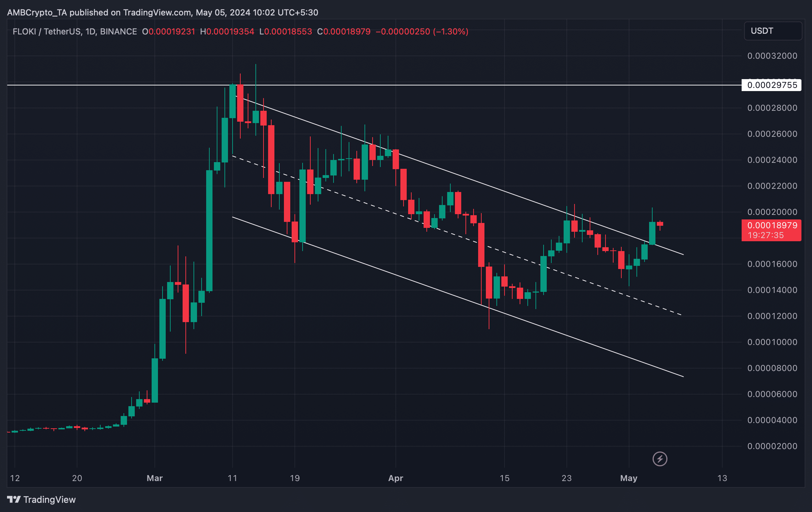The width and height of the screenshot is (812, 512).
Task: Click the 19 date label on time axis
Action: [x=295, y=478]
